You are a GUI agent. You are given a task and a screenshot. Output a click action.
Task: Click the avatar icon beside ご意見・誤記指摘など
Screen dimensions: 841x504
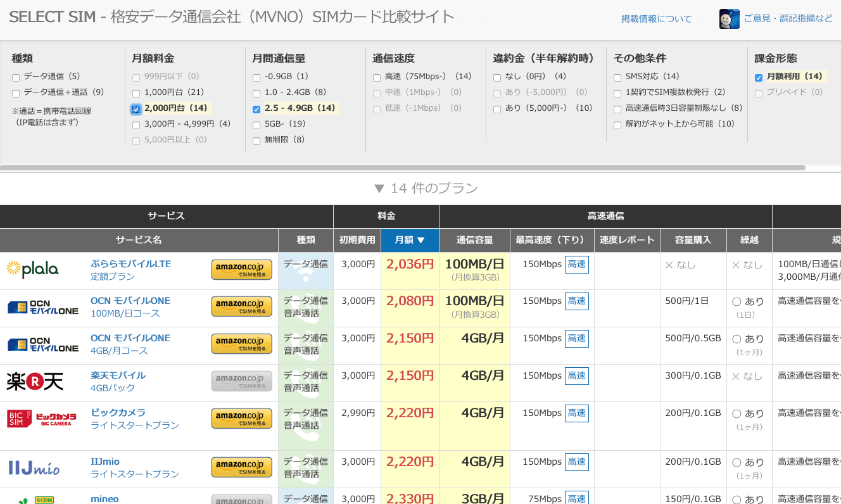[x=729, y=19]
